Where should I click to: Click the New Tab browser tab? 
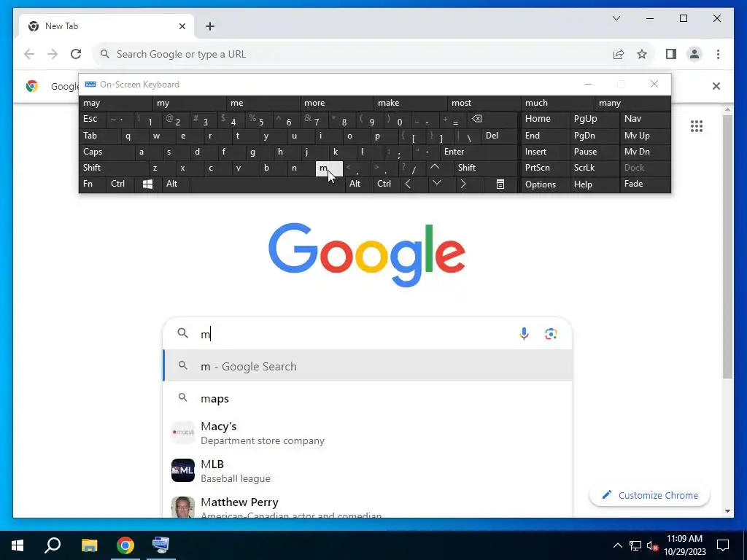tap(107, 26)
